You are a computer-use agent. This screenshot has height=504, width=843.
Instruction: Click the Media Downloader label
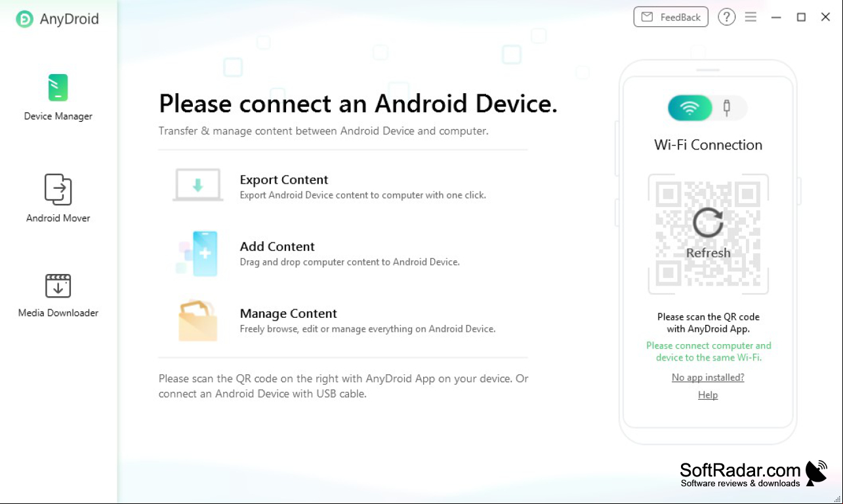pyautogui.click(x=58, y=313)
